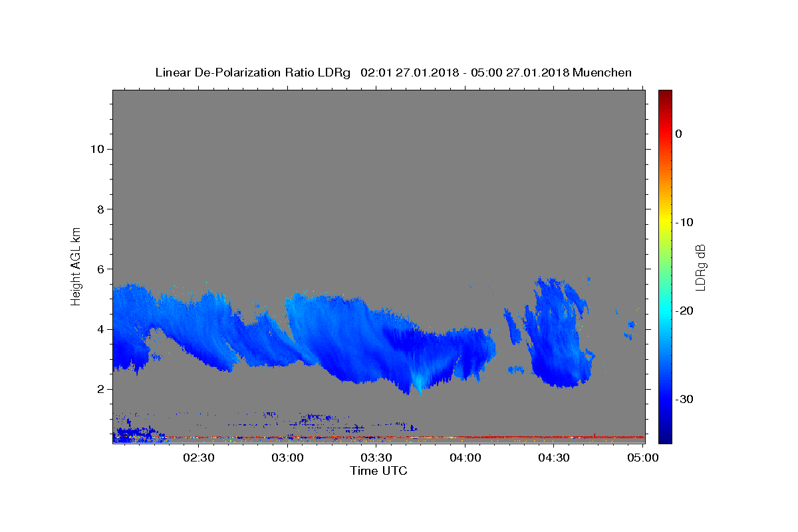Click the "Height AGL km" y-axis label
Image resolution: width=798 pixels, height=532 pixels.
pyautogui.click(x=76, y=265)
